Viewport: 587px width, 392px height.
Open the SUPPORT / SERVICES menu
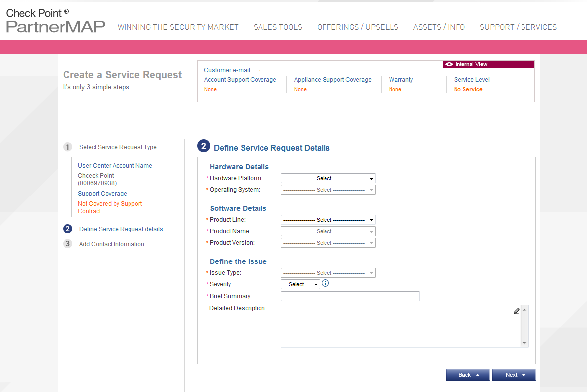click(518, 27)
